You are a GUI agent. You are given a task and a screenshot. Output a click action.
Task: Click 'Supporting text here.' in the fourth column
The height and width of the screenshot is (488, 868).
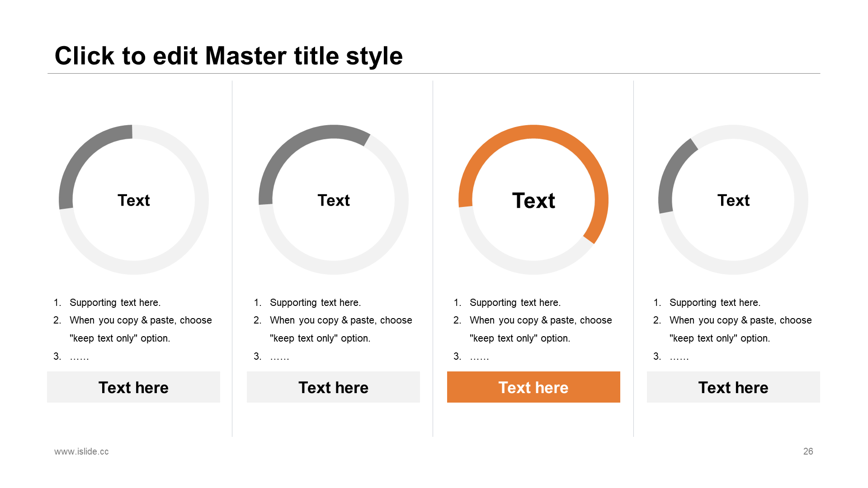pyautogui.click(x=715, y=303)
